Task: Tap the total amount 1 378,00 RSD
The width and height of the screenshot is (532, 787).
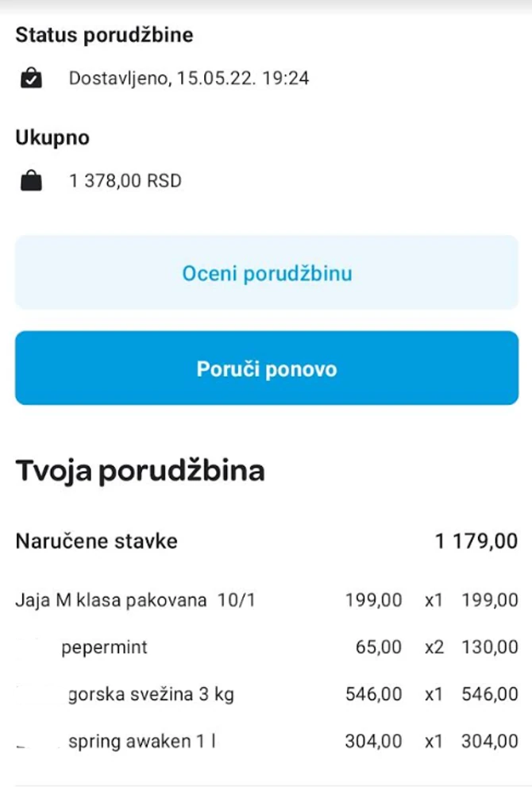Action: coord(126,179)
